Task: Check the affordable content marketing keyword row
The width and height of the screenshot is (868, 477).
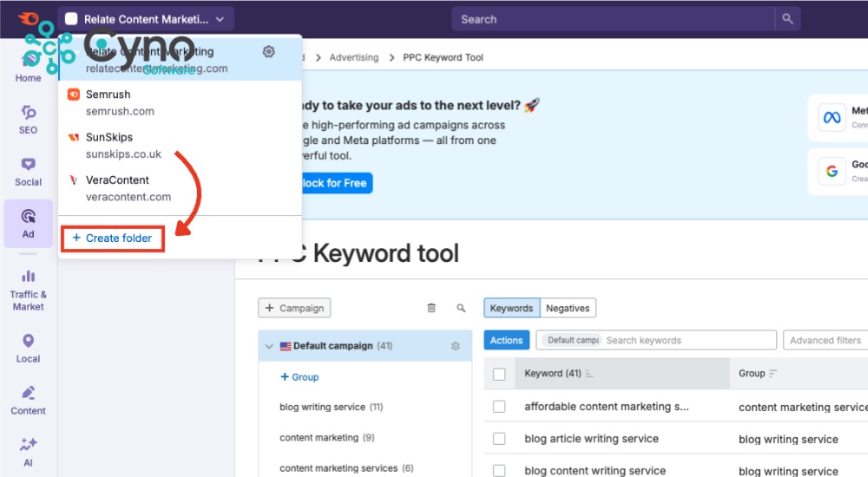Action: (499, 407)
